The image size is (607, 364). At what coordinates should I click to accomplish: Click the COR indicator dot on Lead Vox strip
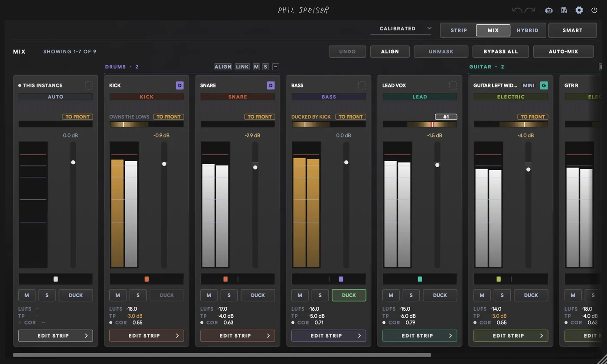point(384,322)
